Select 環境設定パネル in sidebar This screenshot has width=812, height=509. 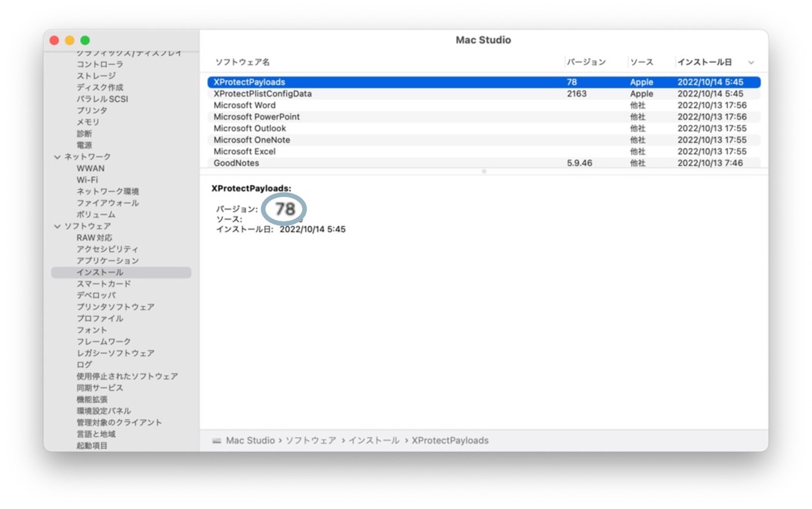[x=104, y=411]
